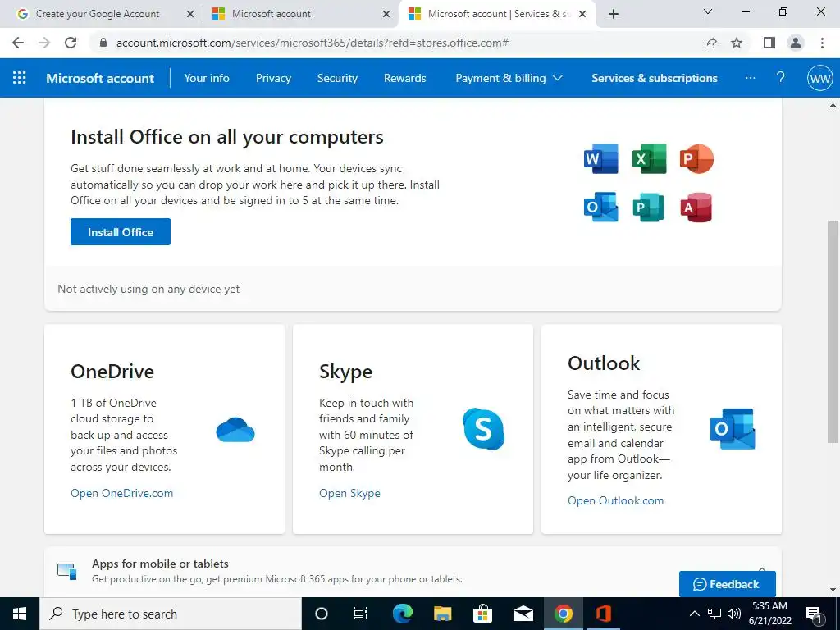Screen dimensions: 840x630
Task: Click the Word icon
Action: click(600, 158)
